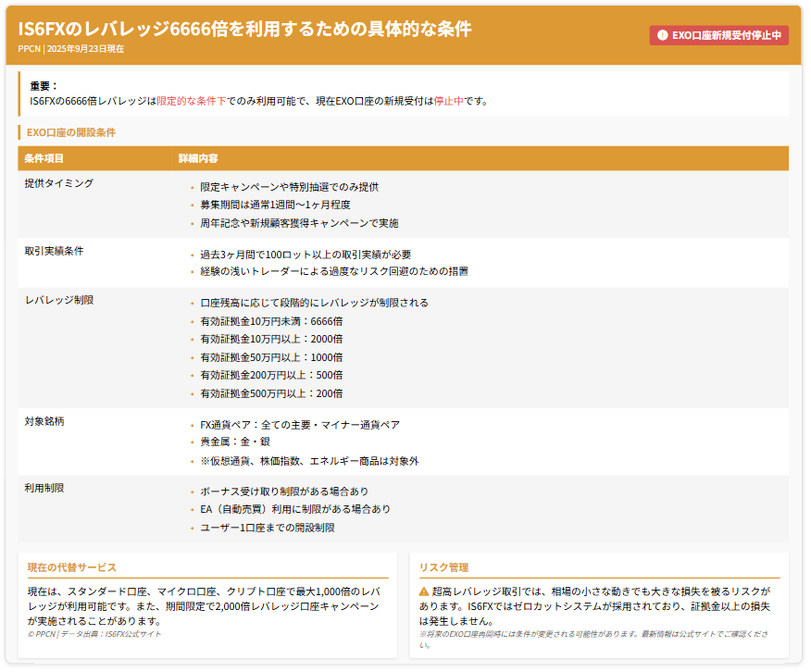The width and height of the screenshot is (811, 672).
Task: Click the EXO口座の開設条件 section heading
Action: (x=71, y=132)
